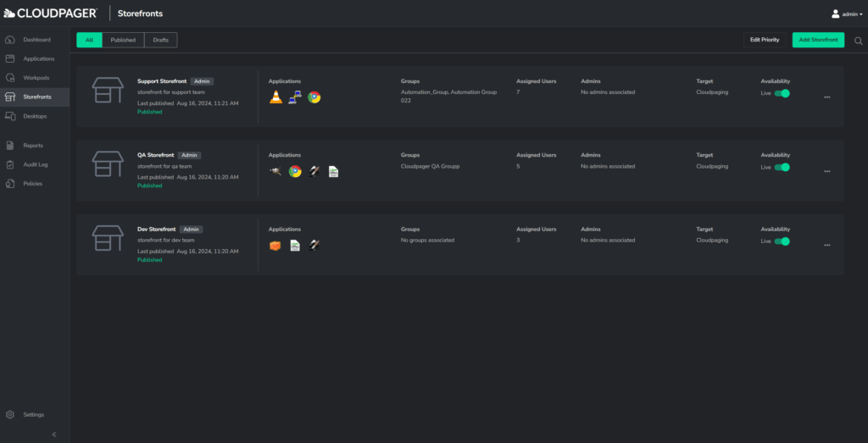Click the first application icon in QA Storefront
The width and height of the screenshot is (868, 443).
click(x=275, y=171)
